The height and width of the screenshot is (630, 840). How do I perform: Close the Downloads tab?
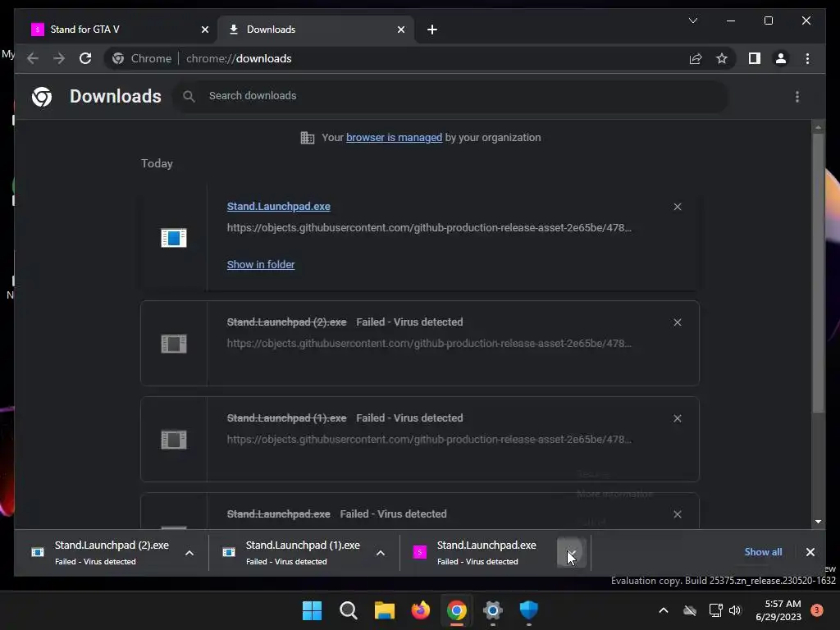[x=400, y=30]
